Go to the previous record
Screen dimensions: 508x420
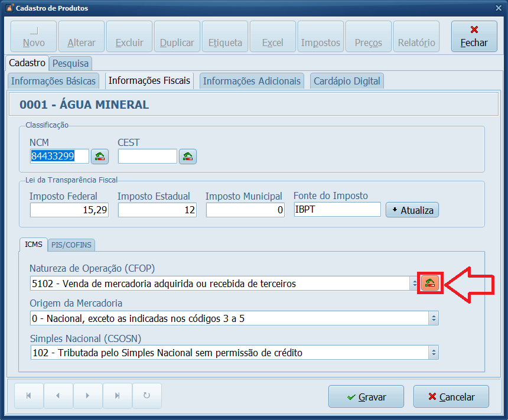[58, 396]
